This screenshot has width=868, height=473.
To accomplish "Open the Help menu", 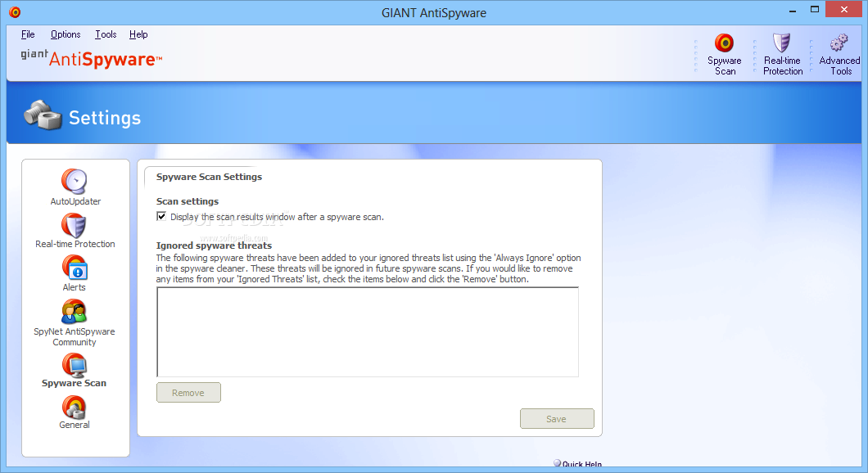I will click(138, 34).
